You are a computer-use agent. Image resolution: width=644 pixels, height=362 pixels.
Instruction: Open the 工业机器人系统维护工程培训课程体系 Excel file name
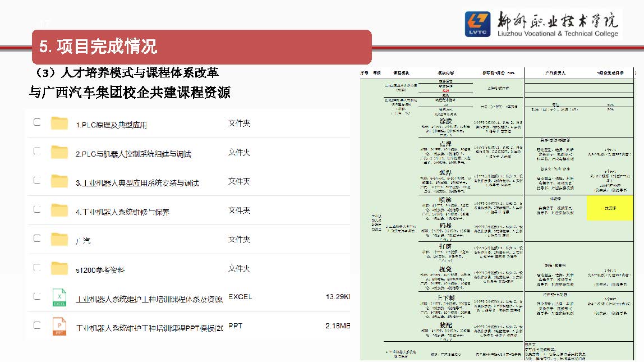pos(149,299)
